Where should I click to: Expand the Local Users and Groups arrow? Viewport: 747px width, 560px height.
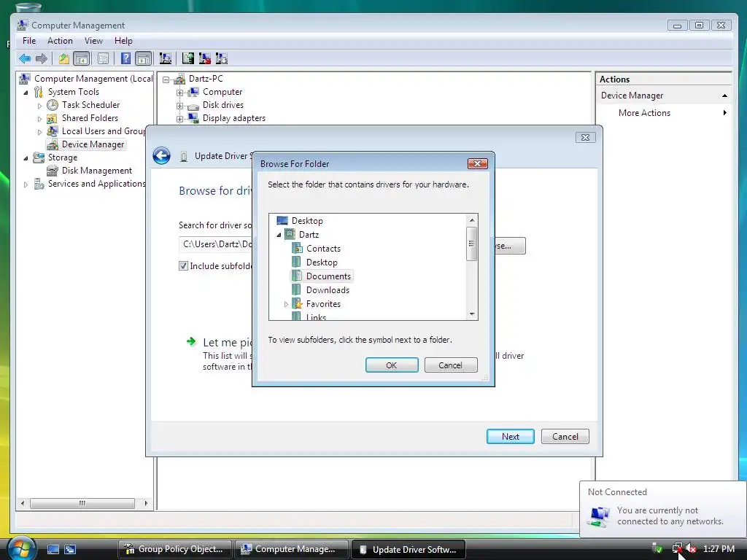(x=39, y=132)
